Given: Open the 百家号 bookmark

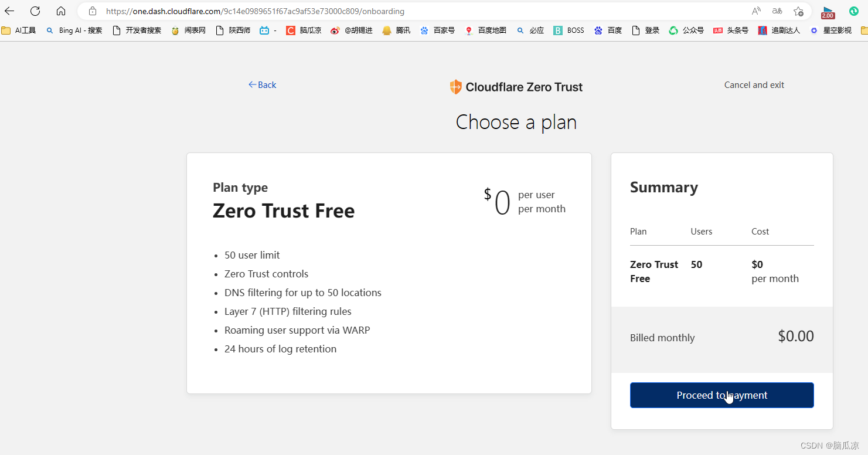Looking at the screenshot, I should 437,30.
